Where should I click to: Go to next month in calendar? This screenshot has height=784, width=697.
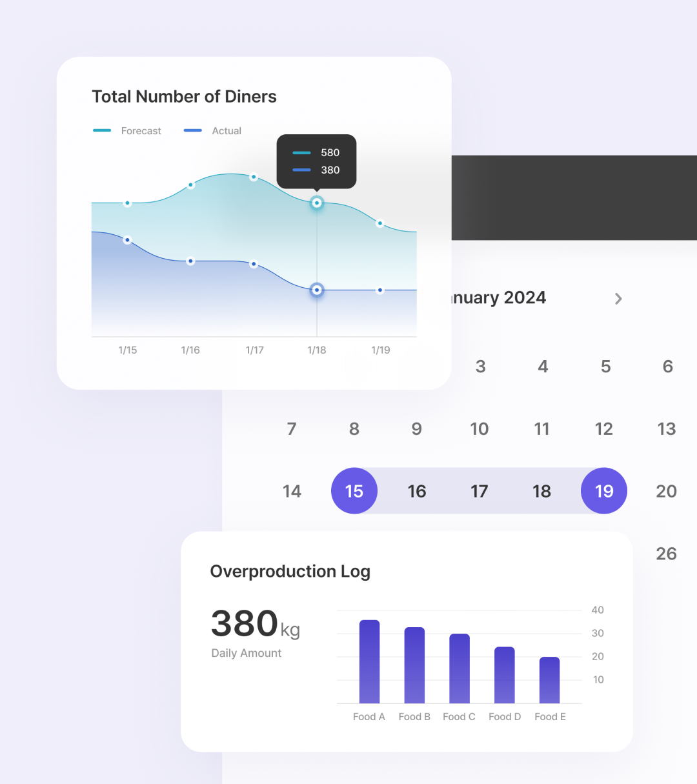(618, 299)
